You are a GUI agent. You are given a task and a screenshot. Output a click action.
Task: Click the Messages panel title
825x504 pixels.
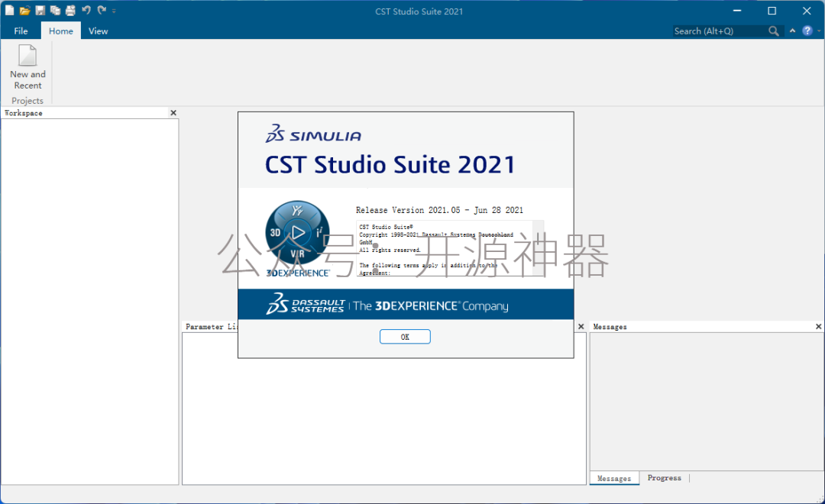click(x=610, y=327)
